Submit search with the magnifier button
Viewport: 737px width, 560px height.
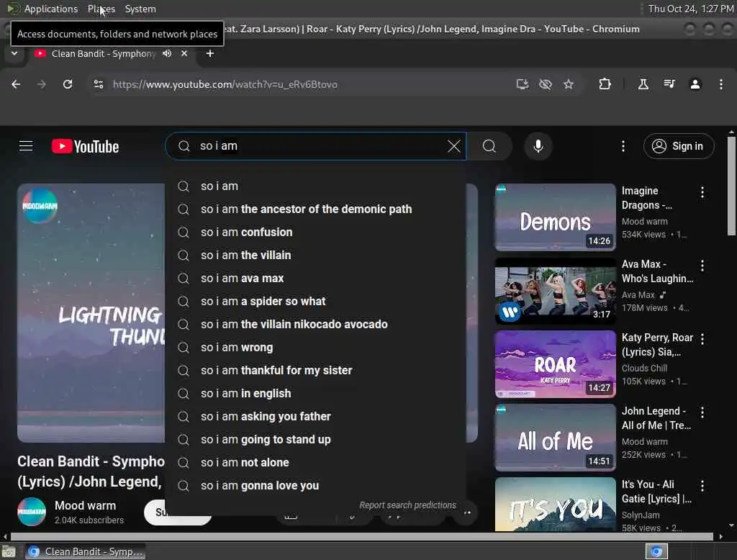pyautogui.click(x=489, y=146)
